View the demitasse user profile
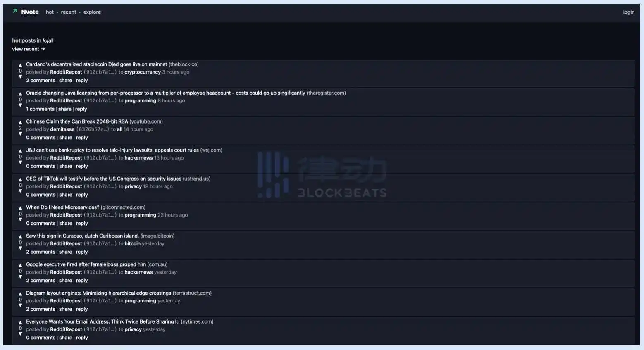Viewport: 644px width, 350px height. tap(62, 129)
